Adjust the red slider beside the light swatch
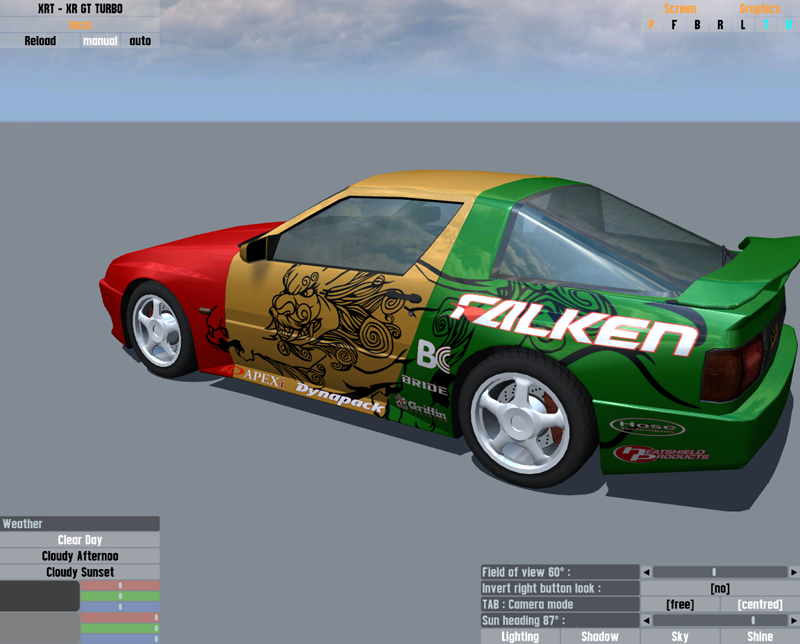 120,617
